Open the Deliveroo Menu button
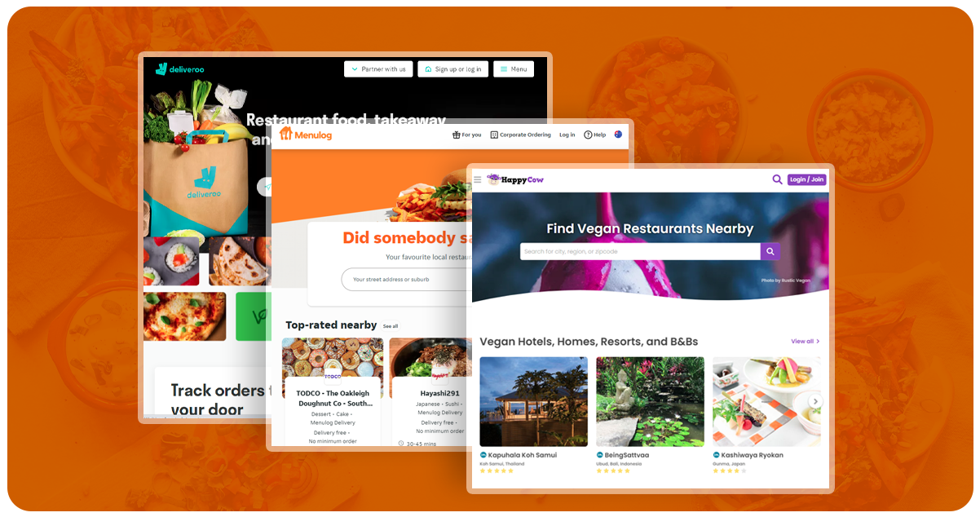 (x=514, y=69)
